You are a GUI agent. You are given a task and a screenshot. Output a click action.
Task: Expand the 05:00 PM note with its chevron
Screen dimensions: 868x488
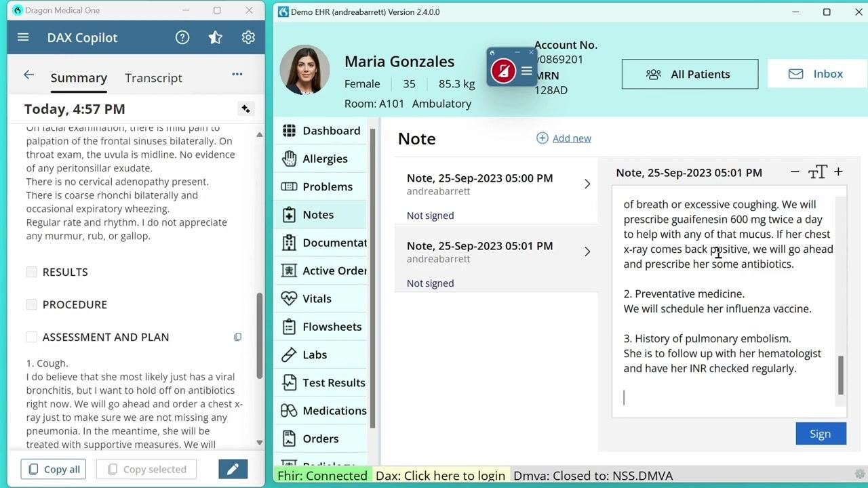point(587,184)
